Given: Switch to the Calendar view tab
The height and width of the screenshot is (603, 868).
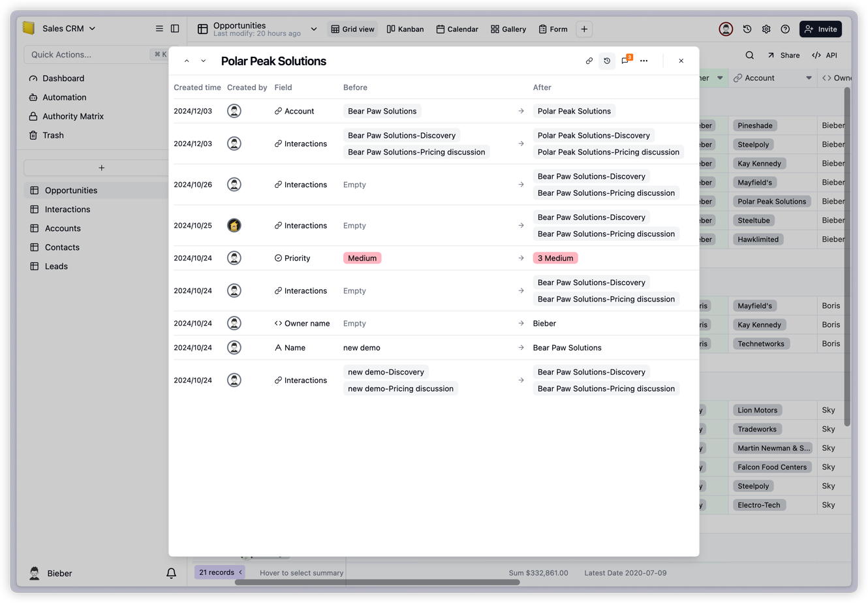Looking at the screenshot, I should 457,29.
